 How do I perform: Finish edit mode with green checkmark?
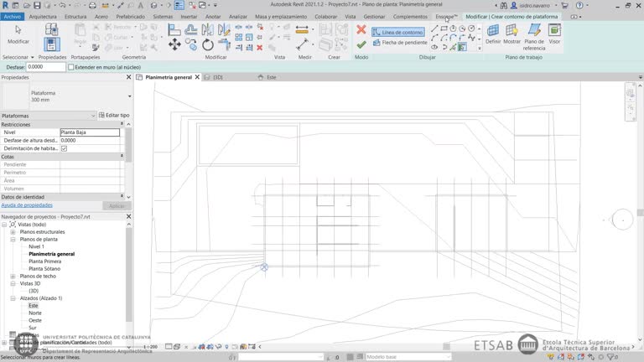(x=361, y=44)
